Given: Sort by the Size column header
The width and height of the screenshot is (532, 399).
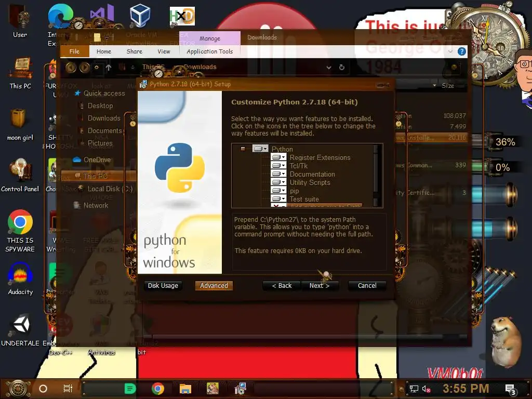Looking at the screenshot, I should [447, 86].
